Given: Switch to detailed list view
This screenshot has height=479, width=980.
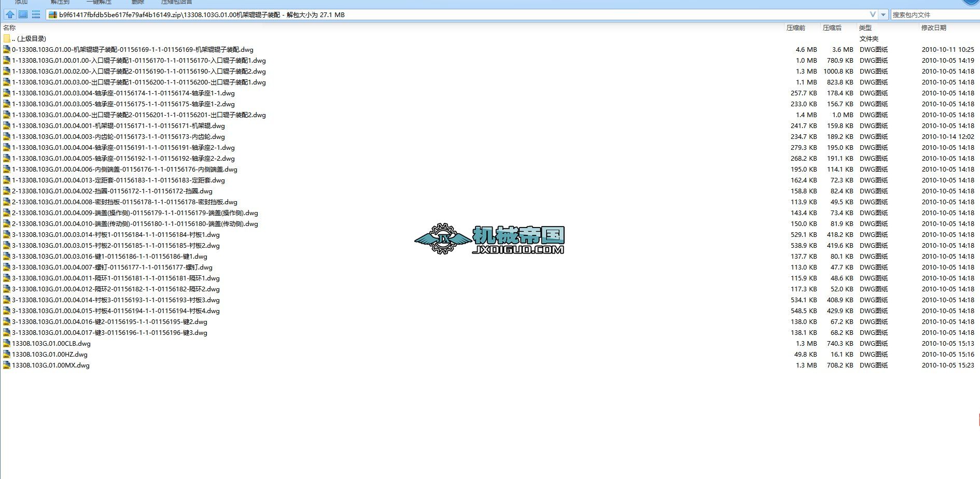Looking at the screenshot, I should (x=36, y=15).
